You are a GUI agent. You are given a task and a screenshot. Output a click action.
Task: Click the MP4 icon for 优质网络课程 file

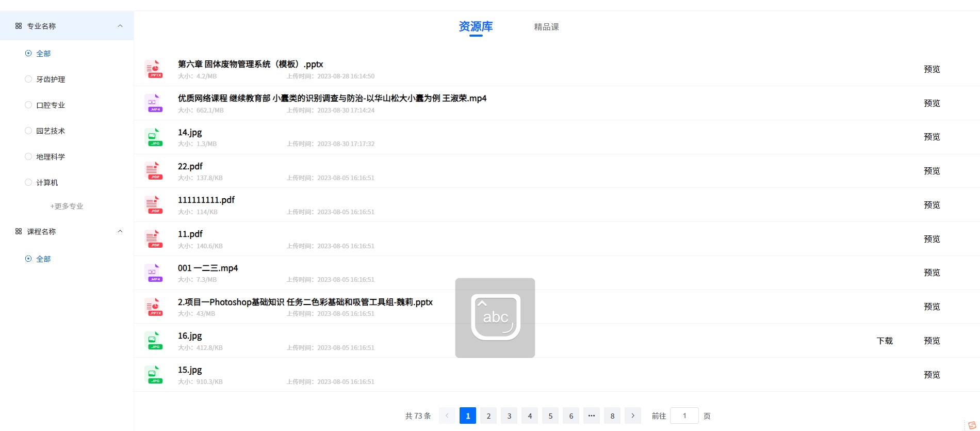(154, 103)
